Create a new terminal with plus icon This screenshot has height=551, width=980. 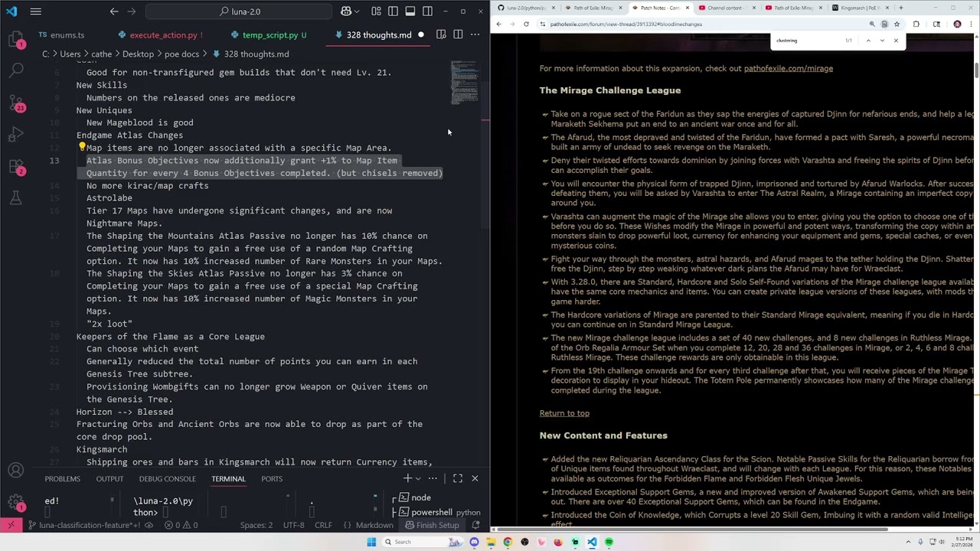coord(407,478)
